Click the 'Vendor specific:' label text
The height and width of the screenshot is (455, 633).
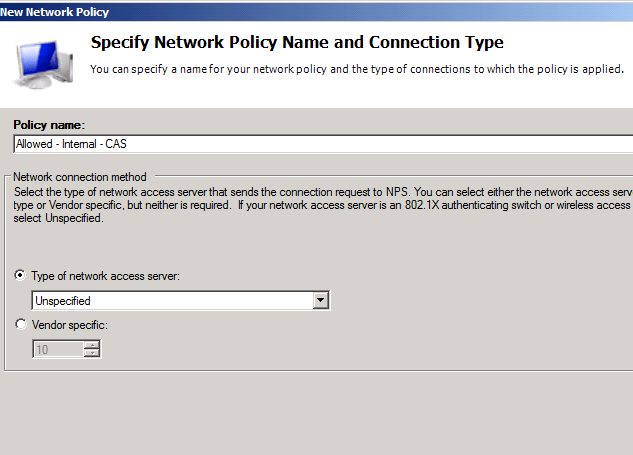[72, 325]
